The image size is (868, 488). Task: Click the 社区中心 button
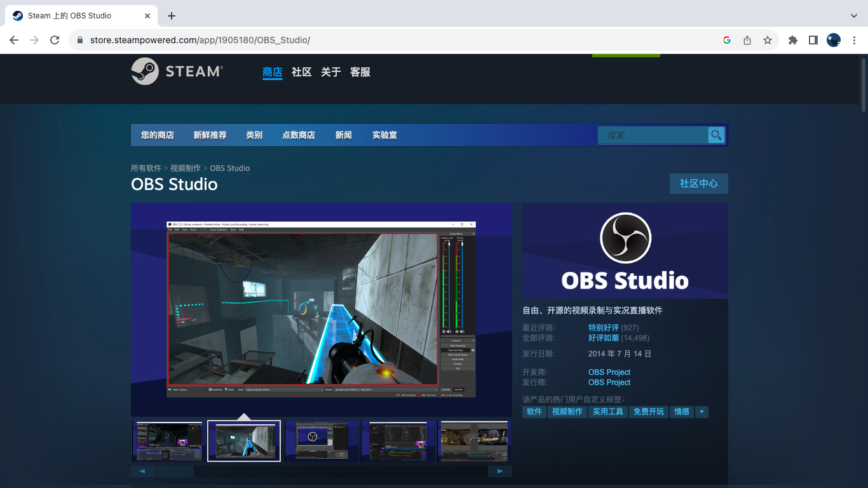tap(698, 184)
